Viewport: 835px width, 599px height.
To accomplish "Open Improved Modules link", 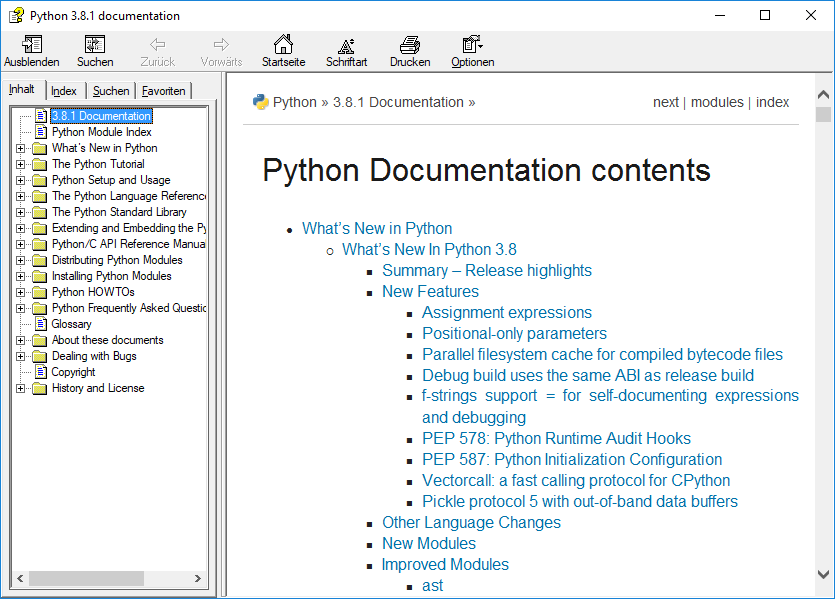I will tap(445, 564).
